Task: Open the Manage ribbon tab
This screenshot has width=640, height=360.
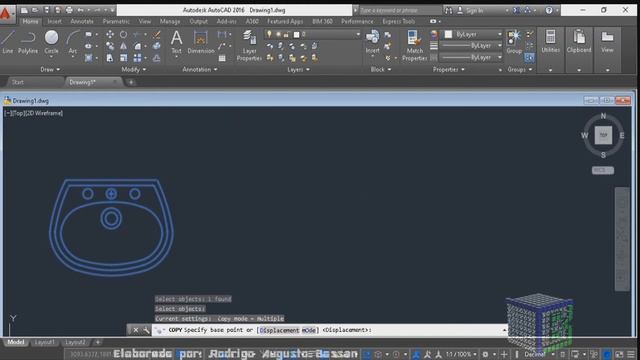Action: 170,21
